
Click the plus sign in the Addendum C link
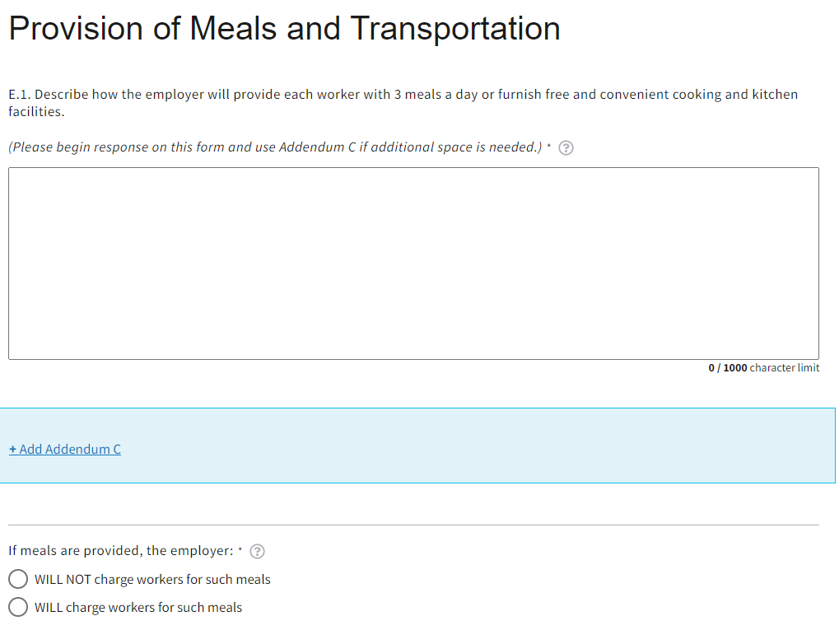pyautogui.click(x=12, y=449)
